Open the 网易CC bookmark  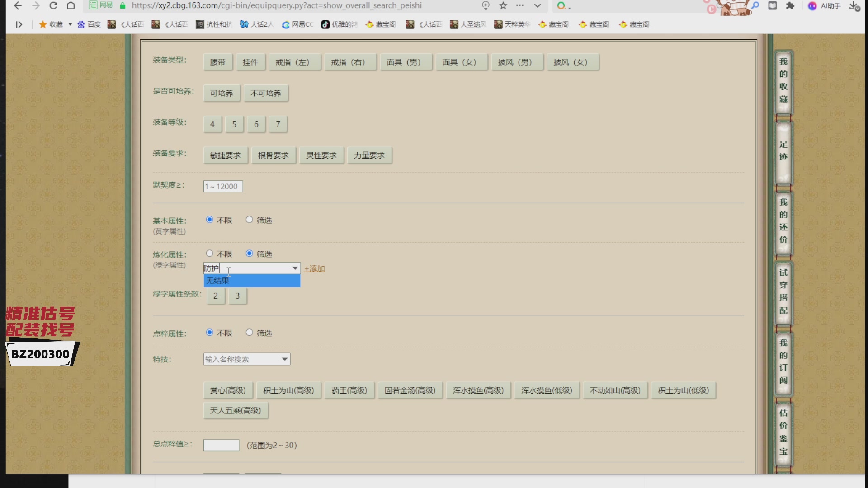[297, 24]
